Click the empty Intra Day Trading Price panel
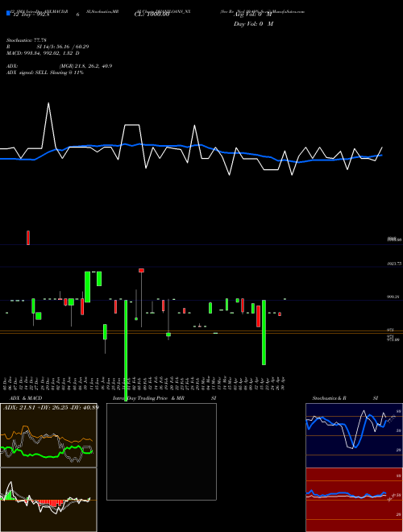 (x=161, y=451)
